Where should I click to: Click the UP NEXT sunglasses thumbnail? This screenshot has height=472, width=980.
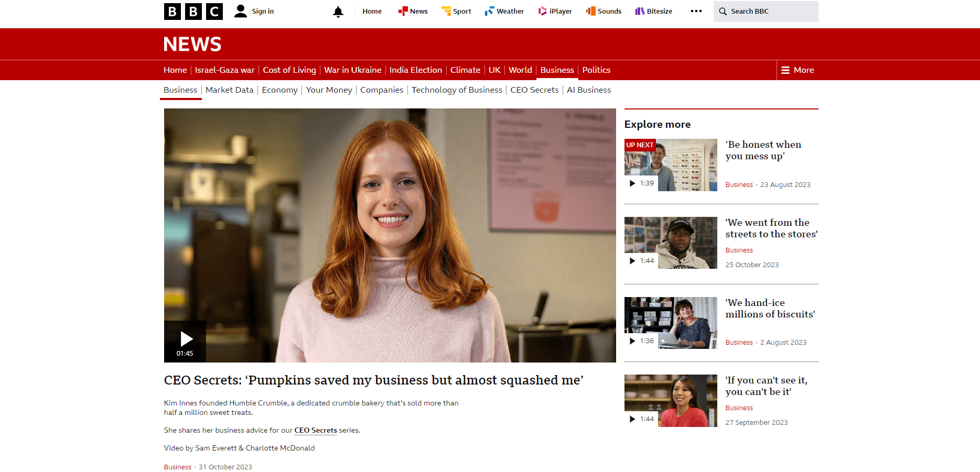(671, 165)
